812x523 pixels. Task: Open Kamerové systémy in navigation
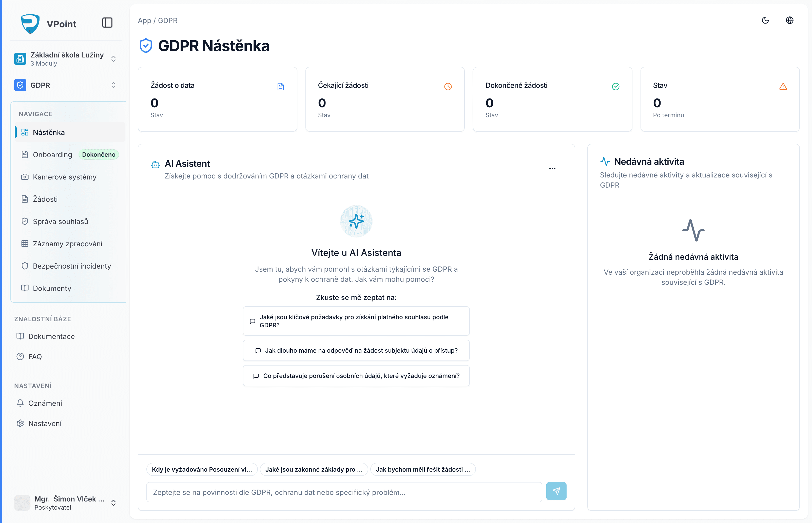click(x=65, y=177)
